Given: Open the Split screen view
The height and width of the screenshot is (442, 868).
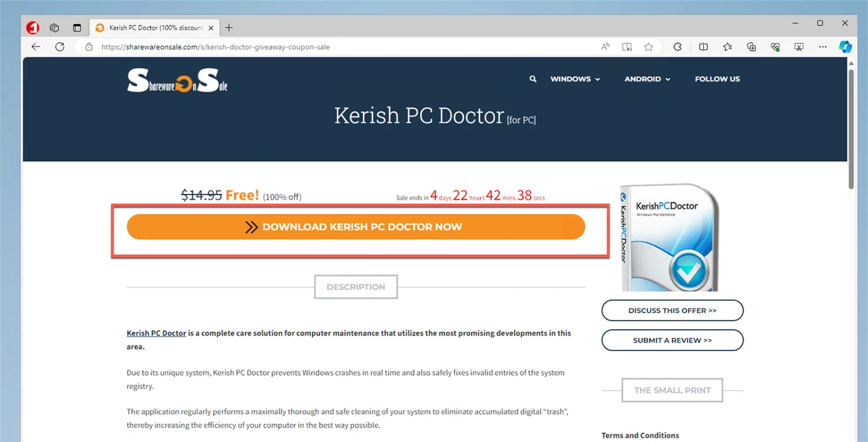Looking at the screenshot, I should pyautogui.click(x=704, y=47).
